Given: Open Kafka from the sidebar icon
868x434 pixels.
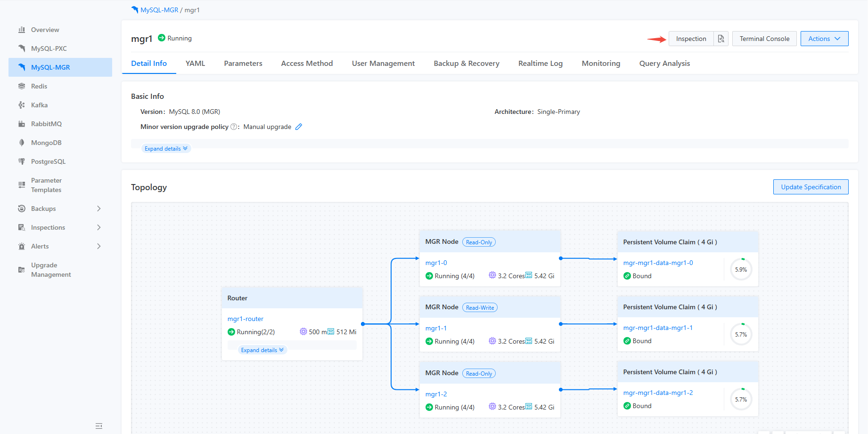Looking at the screenshot, I should click(x=22, y=104).
